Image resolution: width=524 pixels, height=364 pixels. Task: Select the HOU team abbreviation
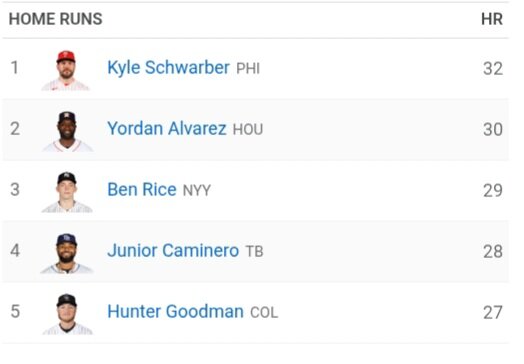click(248, 129)
